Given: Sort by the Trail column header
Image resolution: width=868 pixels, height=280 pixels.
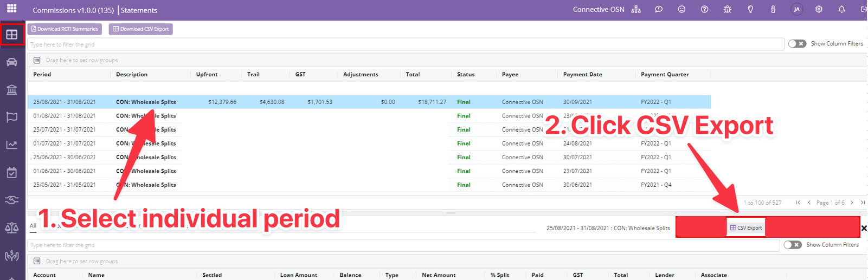Looking at the screenshot, I should click(253, 74).
